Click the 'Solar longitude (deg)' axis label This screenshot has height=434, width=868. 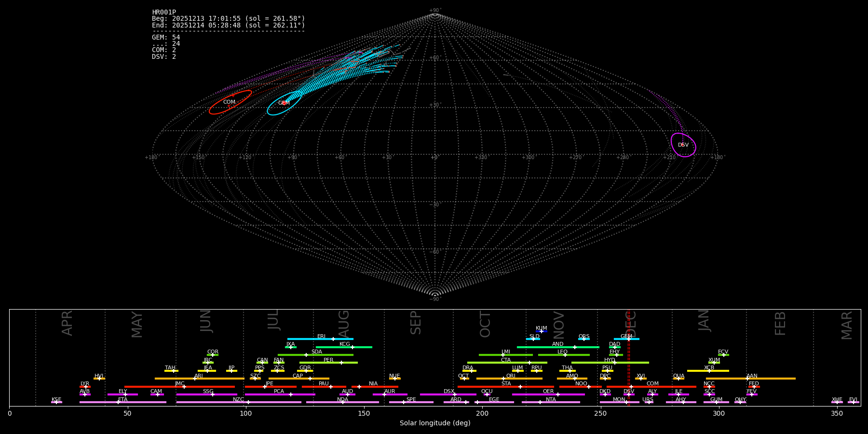(435, 423)
